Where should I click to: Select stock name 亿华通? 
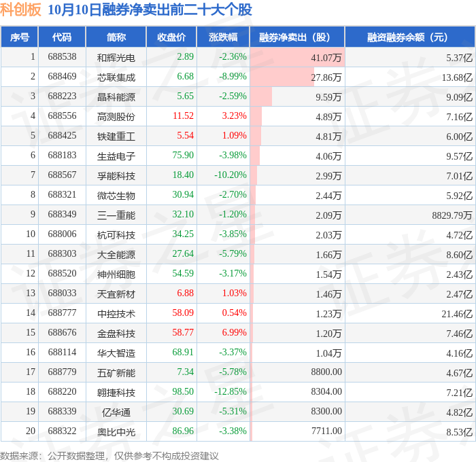click(x=116, y=412)
